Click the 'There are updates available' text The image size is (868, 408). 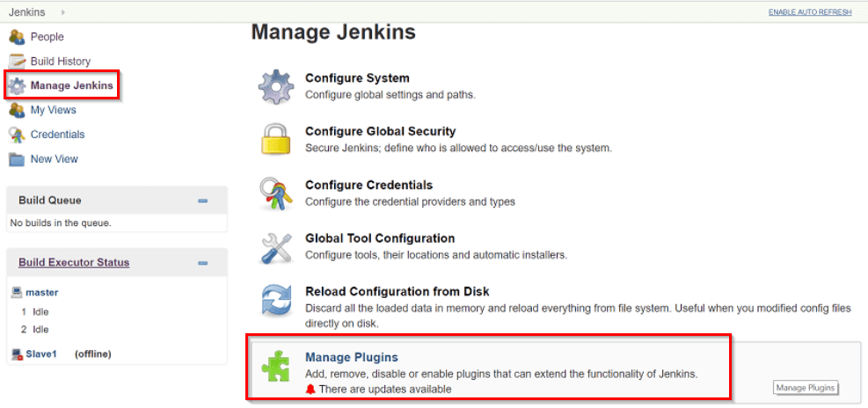pos(385,390)
